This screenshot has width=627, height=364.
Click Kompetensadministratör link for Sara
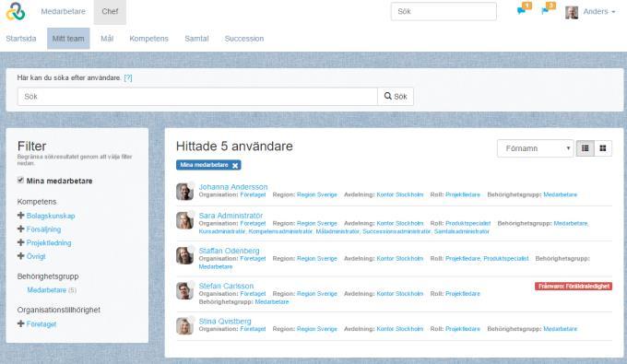point(280,231)
